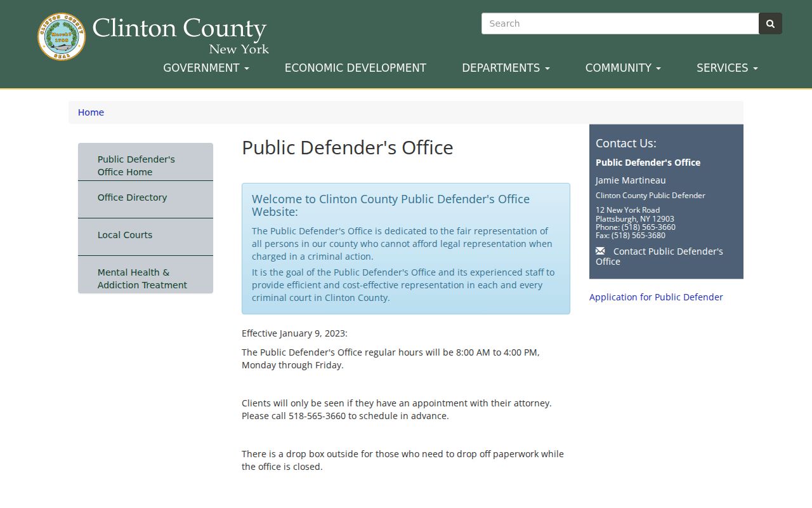The width and height of the screenshot is (812, 508).
Task: Click the 'Effective January 9, 2023:' text
Action: pyautogui.click(x=294, y=333)
